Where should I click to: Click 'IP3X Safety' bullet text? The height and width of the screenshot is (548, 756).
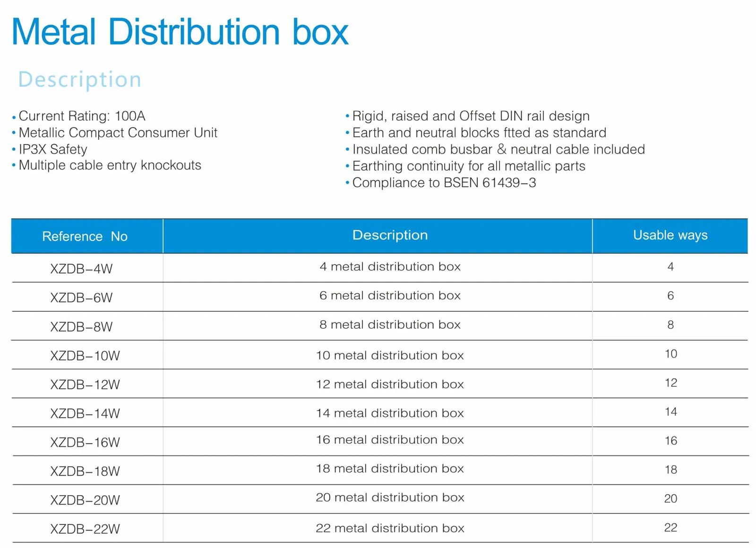(53, 149)
